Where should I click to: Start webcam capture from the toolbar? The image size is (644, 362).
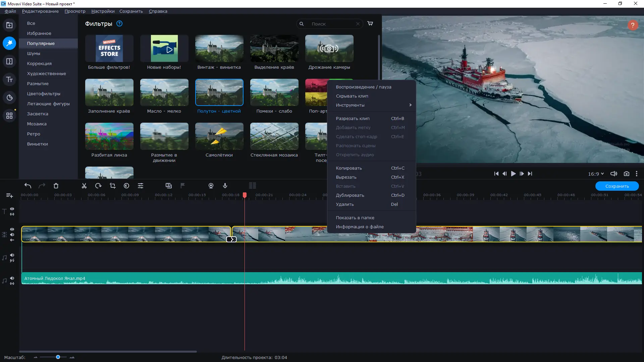(211, 186)
